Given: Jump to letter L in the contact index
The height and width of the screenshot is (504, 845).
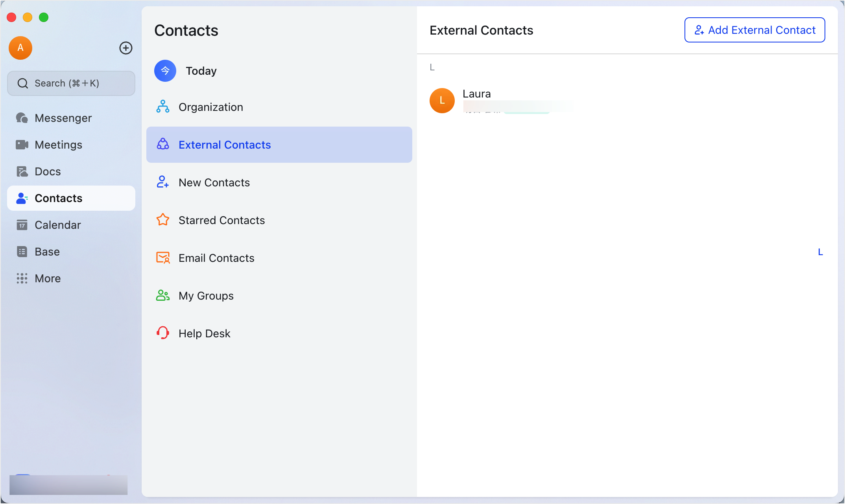Looking at the screenshot, I should pos(821,252).
